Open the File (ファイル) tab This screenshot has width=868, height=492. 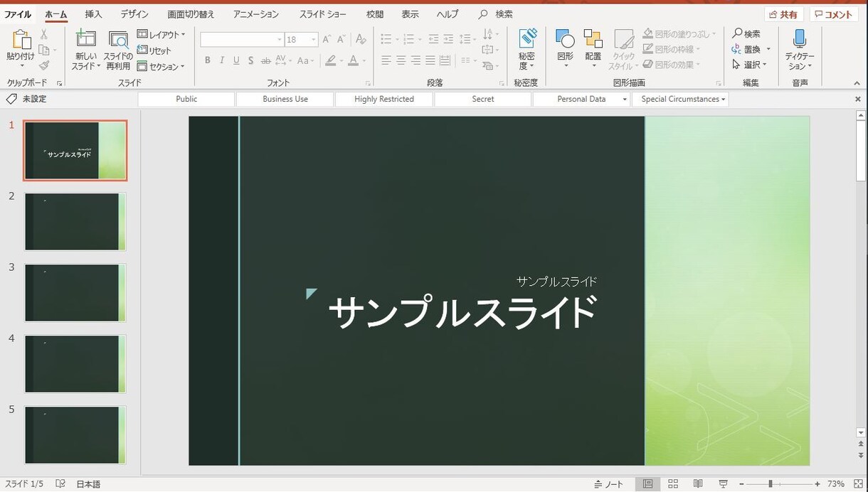(x=18, y=14)
